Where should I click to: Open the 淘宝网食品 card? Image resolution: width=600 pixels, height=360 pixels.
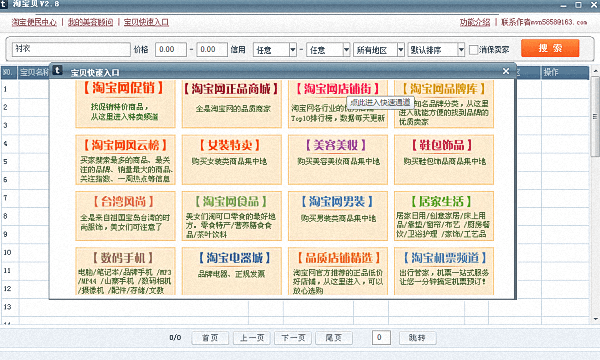(x=232, y=216)
